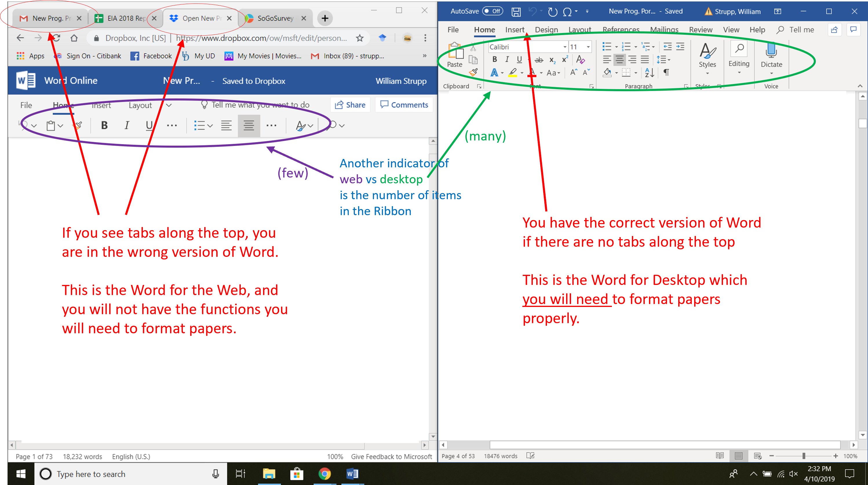
Task: Click the Share button in Word Online
Action: coord(350,105)
